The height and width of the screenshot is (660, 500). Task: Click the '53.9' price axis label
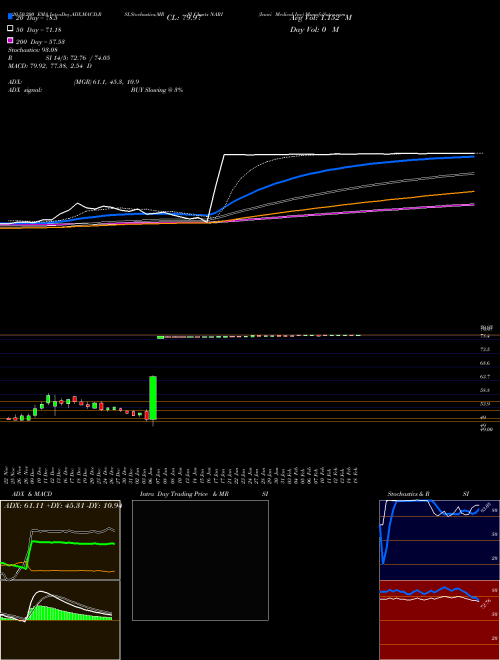click(484, 404)
